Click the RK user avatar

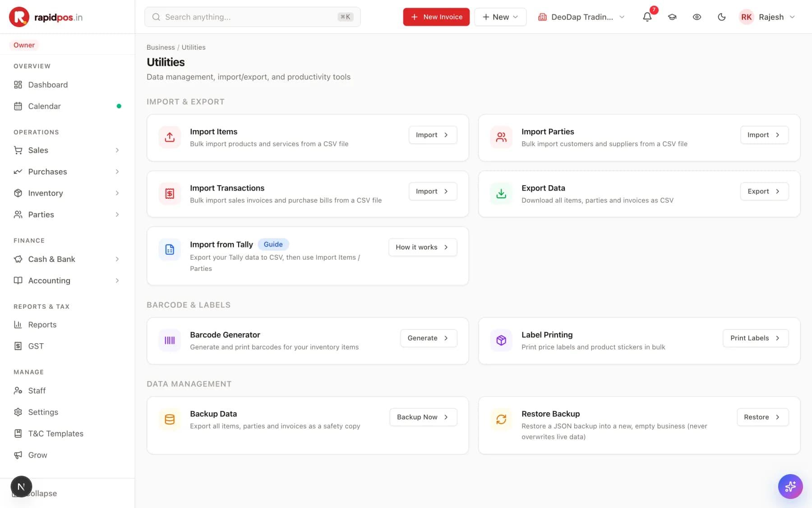point(747,17)
